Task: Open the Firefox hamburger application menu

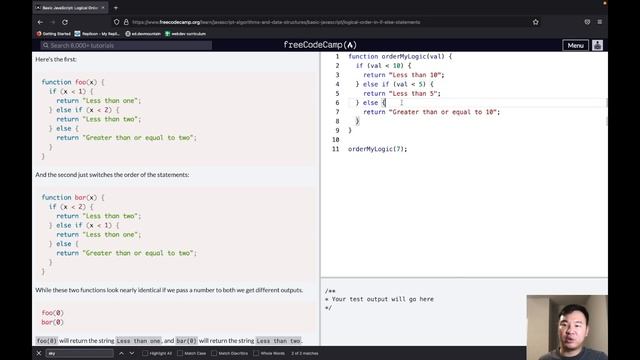Action: [x=600, y=22]
